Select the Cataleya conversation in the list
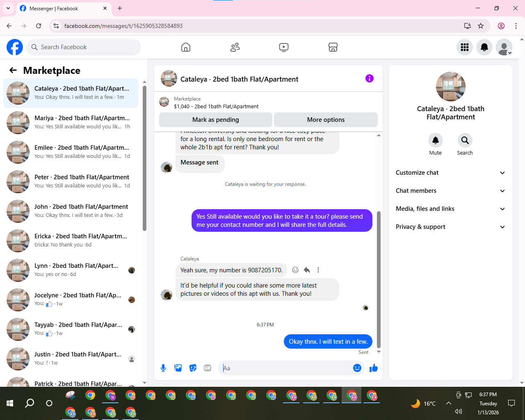525x420 pixels. point(71,93)
